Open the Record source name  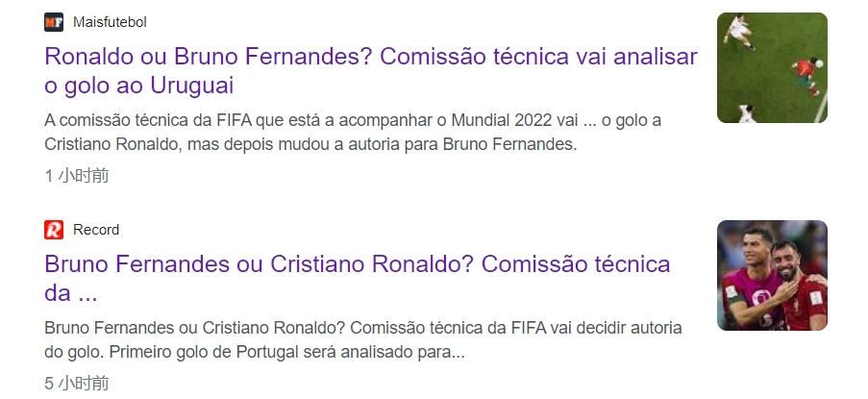(x=96, y=230)
